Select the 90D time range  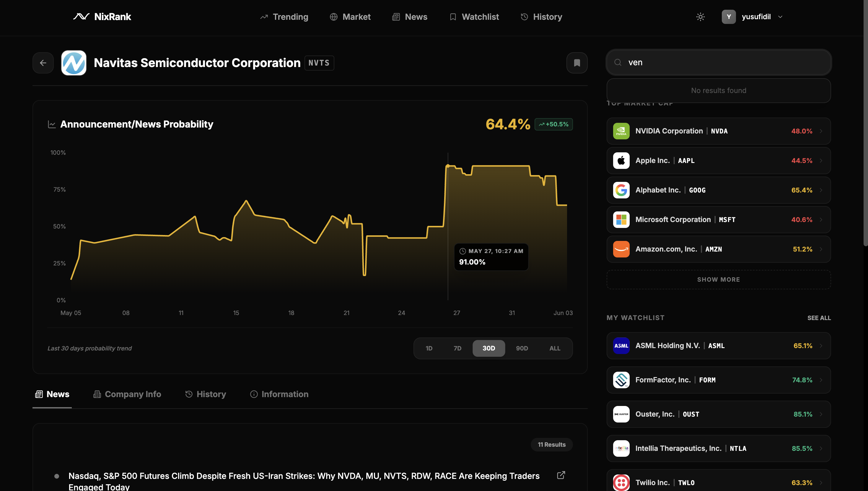522,348
